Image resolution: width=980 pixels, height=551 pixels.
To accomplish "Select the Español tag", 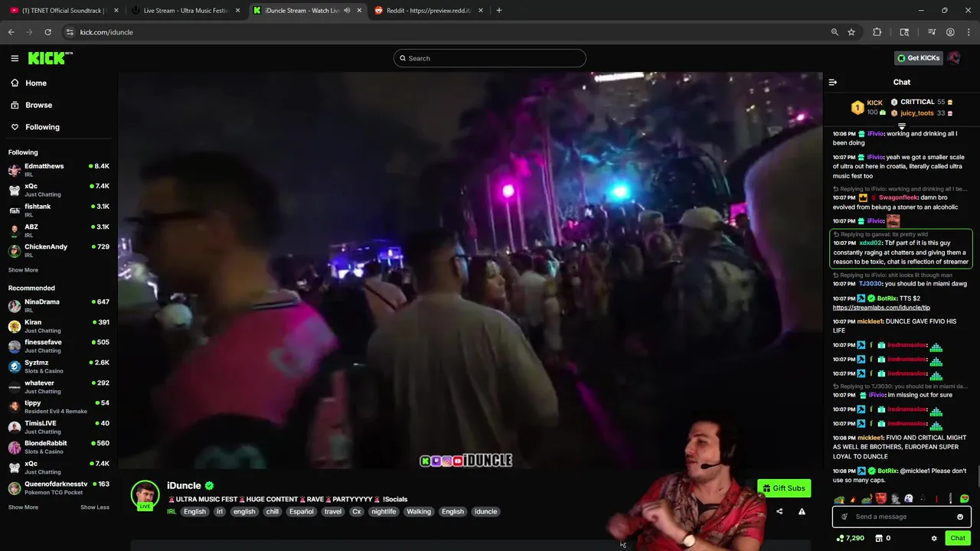I will click(x=301, y=511).
